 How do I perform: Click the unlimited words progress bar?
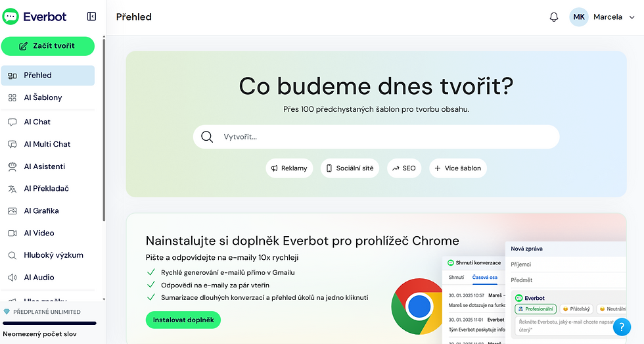click(50, 324)
